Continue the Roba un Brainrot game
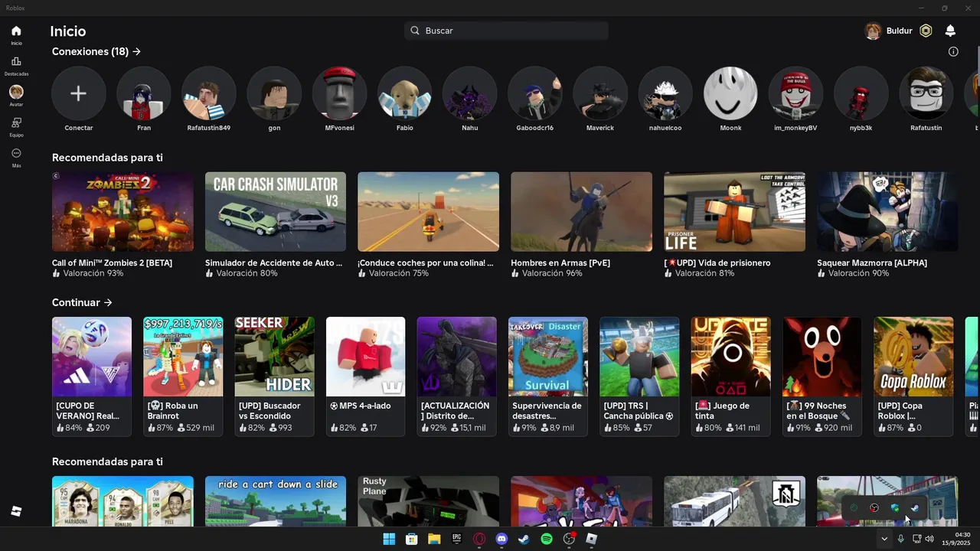Screen dimensions: 980x551 click(x=183, y=377)
